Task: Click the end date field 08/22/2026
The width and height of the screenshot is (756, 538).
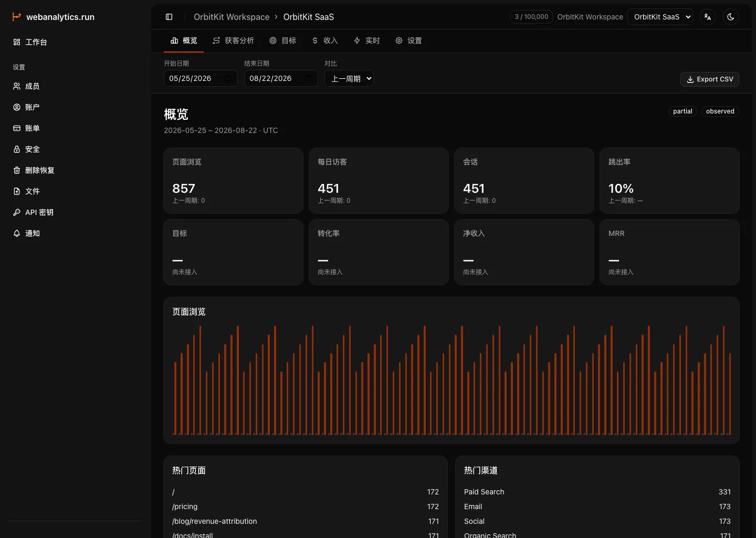Action: click(281, 78)
